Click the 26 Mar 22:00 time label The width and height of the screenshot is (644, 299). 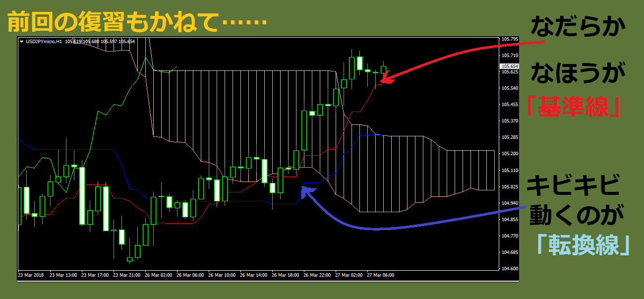coord(317,275)
